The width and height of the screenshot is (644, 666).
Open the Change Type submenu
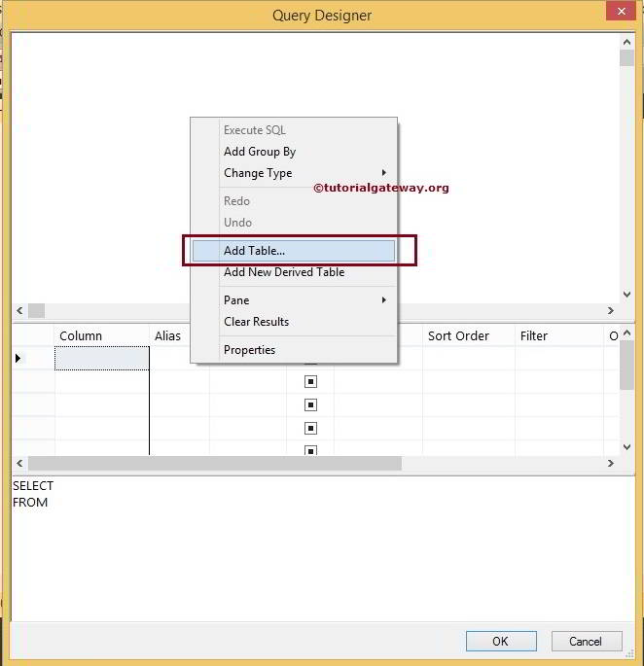pos(294,173)
